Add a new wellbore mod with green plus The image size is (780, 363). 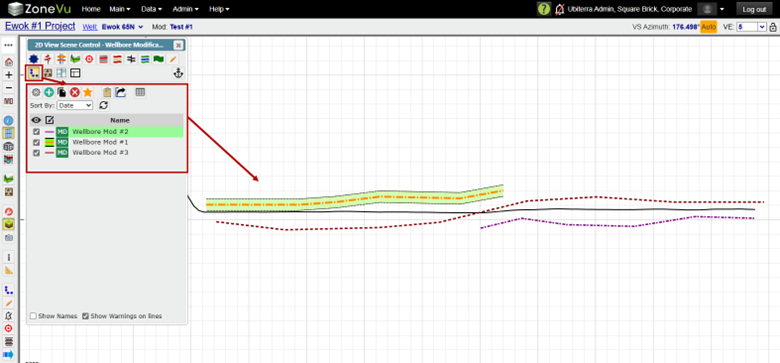(49, 92)
